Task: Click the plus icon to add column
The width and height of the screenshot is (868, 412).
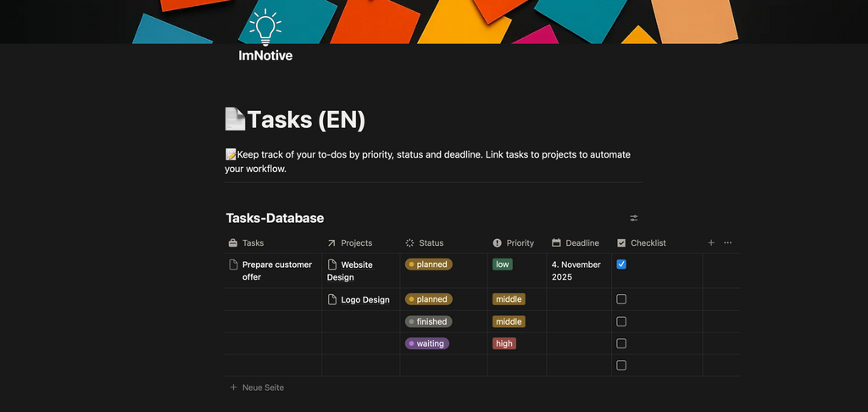Action: click(711, 243)
